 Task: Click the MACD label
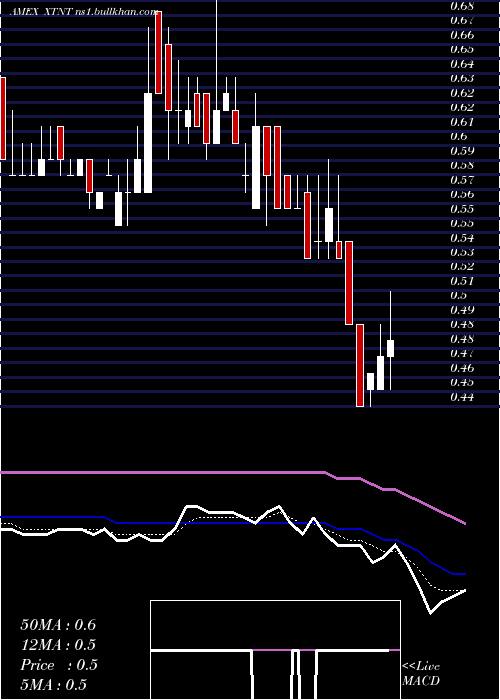tap(421, 681)
